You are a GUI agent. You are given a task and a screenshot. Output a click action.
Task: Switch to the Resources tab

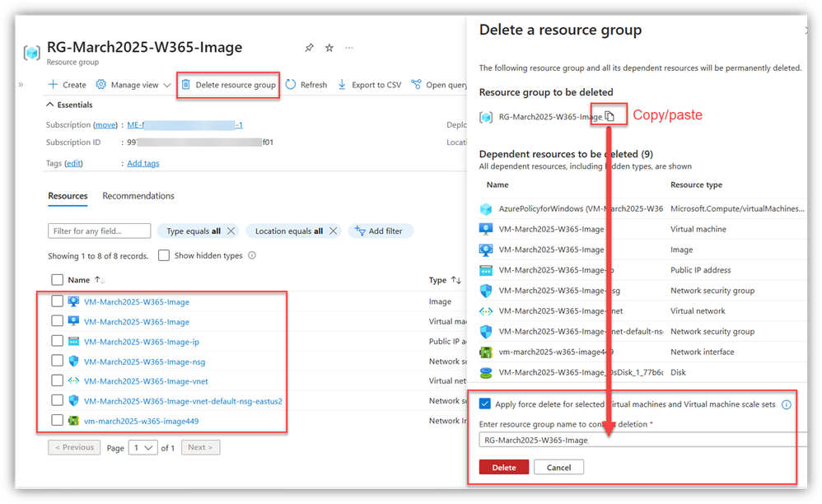pos(68,196)
